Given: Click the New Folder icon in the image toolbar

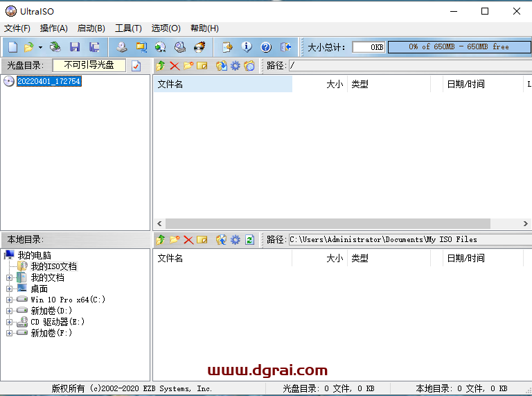Looking at the screenshot, I should [x=188, y=66].
